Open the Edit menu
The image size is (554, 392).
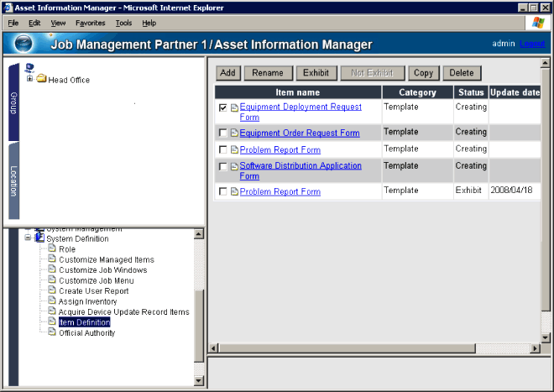(x=34, y=23)
